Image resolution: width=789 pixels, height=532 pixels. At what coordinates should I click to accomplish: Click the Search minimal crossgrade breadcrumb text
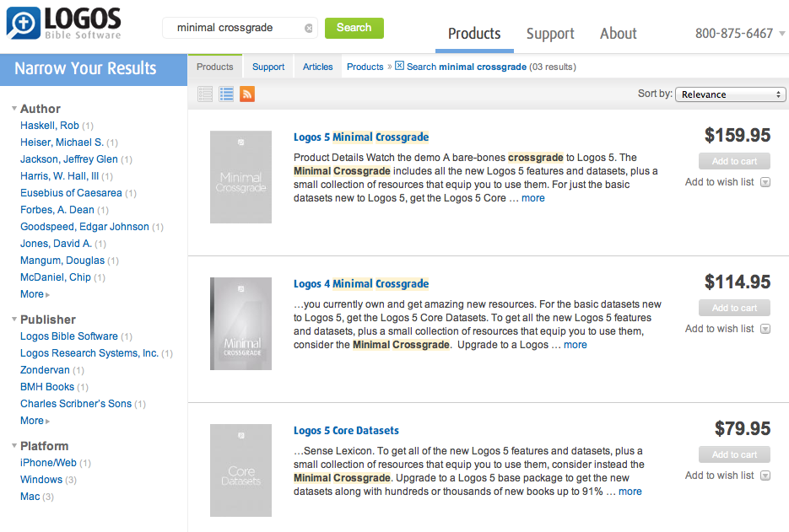click(x=467, y=67)
